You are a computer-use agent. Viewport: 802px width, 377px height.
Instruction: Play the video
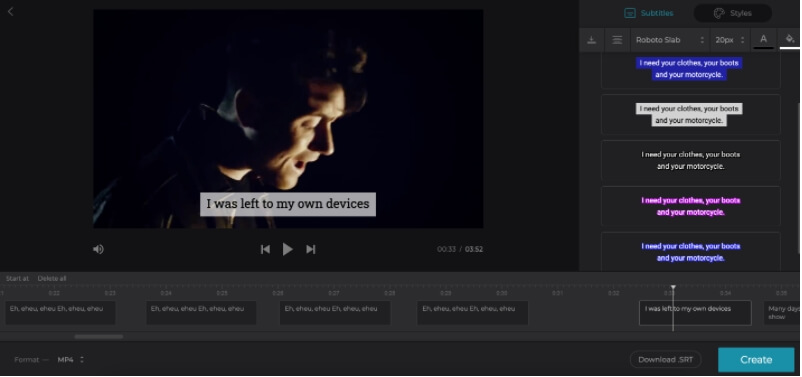pos(287,249)
